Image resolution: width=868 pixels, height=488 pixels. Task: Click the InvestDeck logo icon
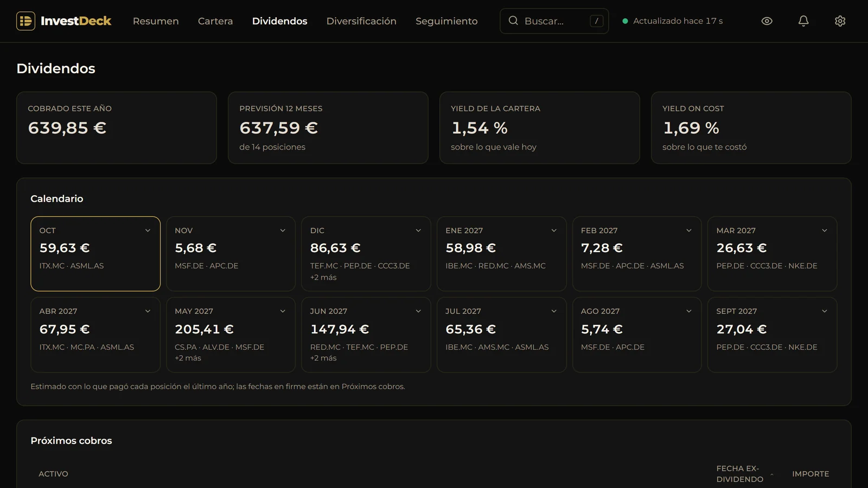[25, 21]
